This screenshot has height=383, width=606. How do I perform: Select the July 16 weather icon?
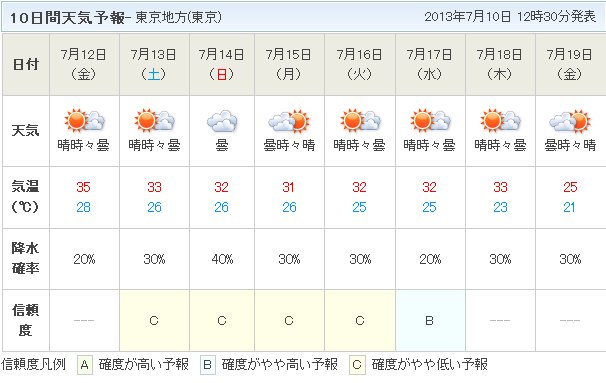tap(360, 120)
